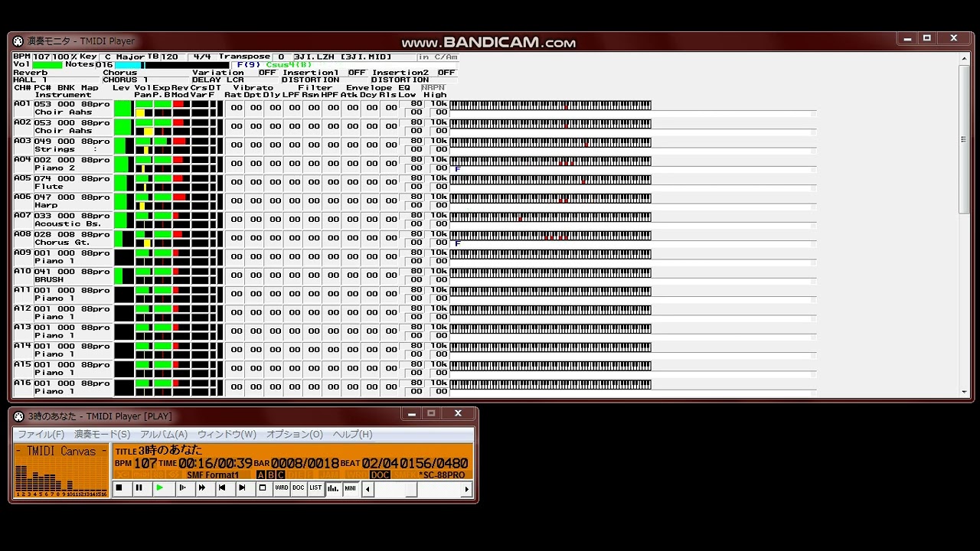Click the seek bar's left arrow
Screen dimensions: 980x551
click(368, 489)
